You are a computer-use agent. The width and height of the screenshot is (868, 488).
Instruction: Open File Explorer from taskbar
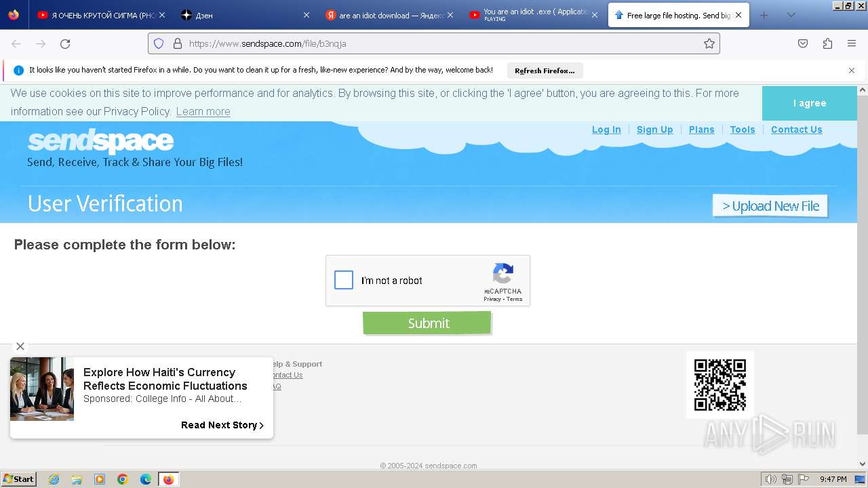tap(77, 479)
